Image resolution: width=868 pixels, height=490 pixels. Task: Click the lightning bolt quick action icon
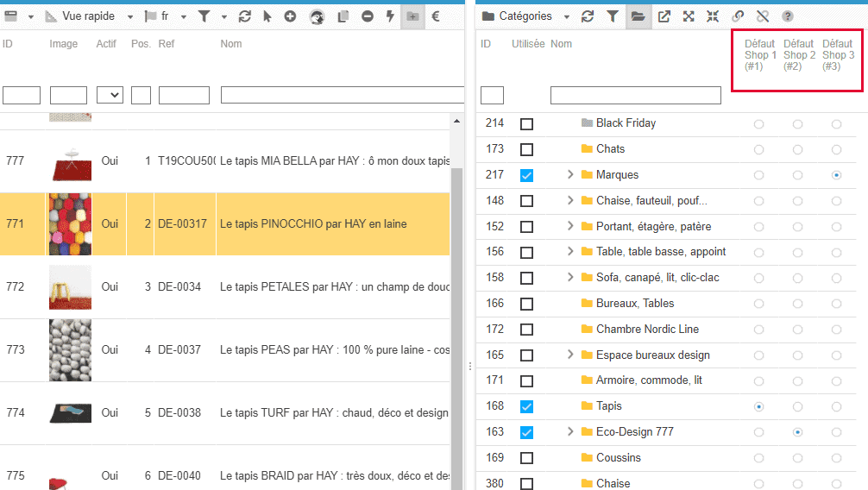coord(389,16)
